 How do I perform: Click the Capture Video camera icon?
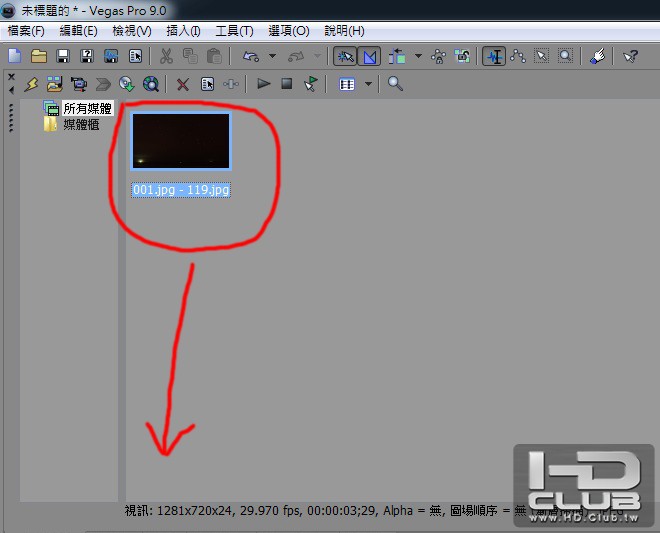[x=79, y=84]
